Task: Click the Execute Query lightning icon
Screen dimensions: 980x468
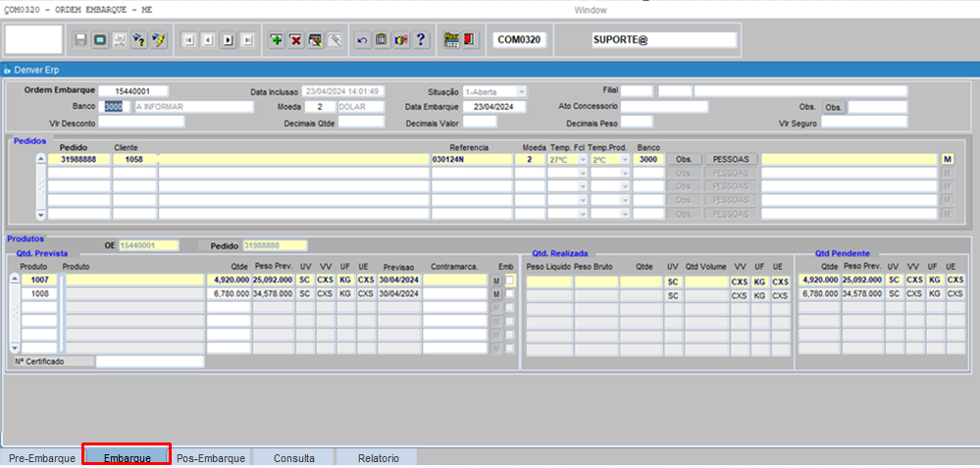Action: [159, 40]
